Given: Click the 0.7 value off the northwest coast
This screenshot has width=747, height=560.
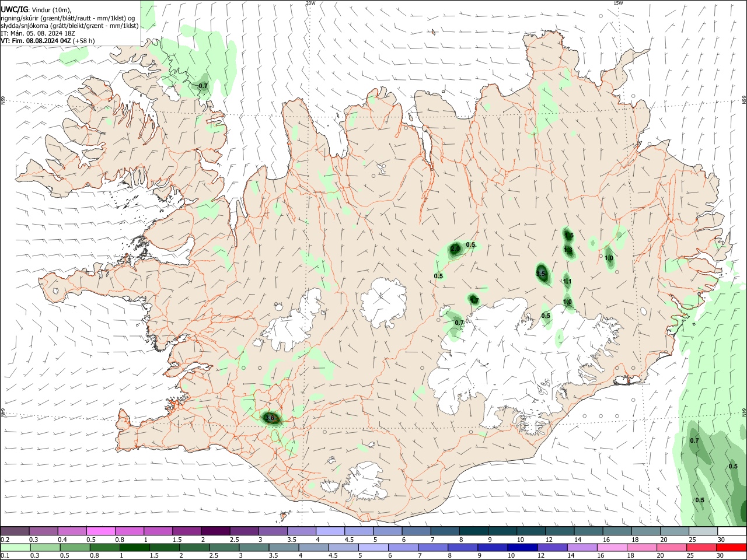Looking at the screenshot, I should tap(203, 86).
